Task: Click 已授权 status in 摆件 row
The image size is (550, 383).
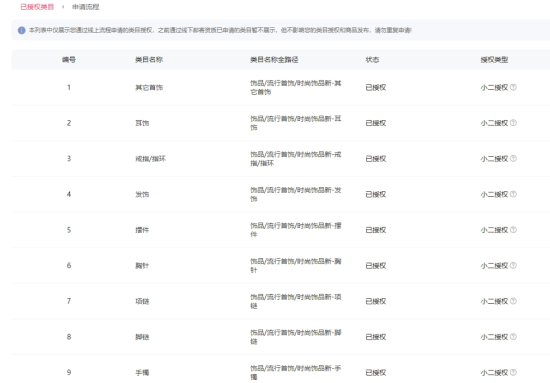Action: coord(376,230)
